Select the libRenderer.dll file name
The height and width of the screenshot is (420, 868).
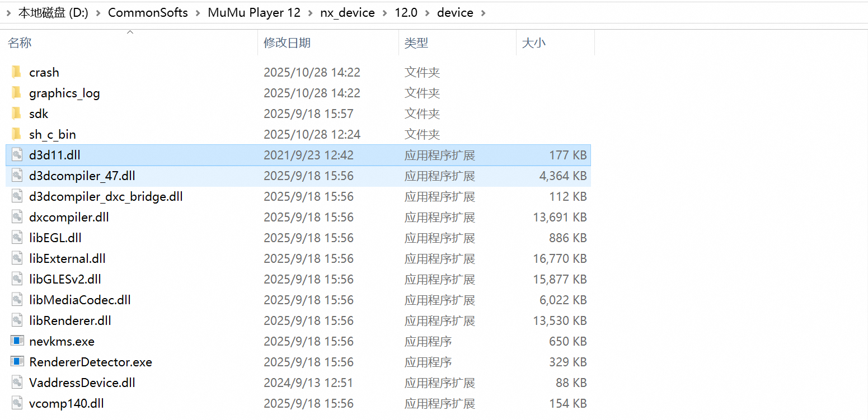(x=70, y=321)
